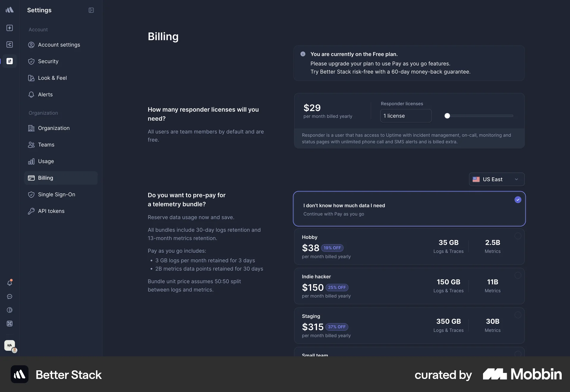
Task: Open the API tokens page
Action: coord(51,211)
